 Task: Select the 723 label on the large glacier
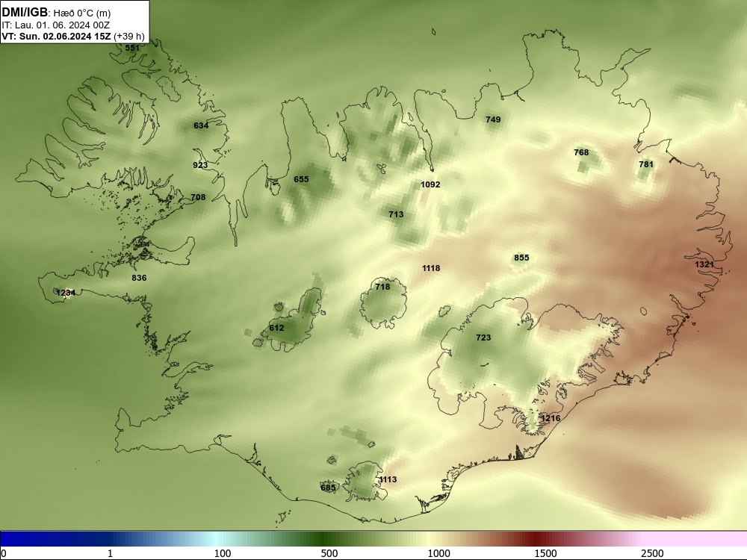483,337
